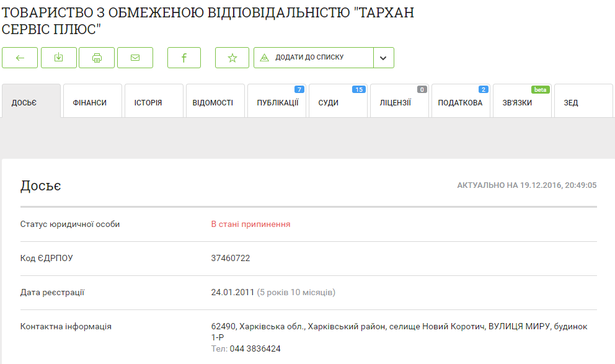Open the Історія tab
This screenshot has height=364, width=615.
pos(154,102)
